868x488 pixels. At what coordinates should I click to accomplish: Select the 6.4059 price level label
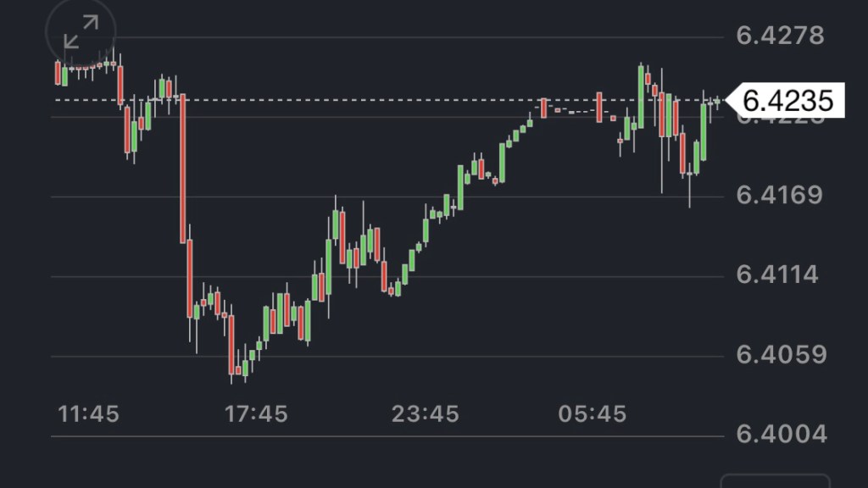coord(780,355)
